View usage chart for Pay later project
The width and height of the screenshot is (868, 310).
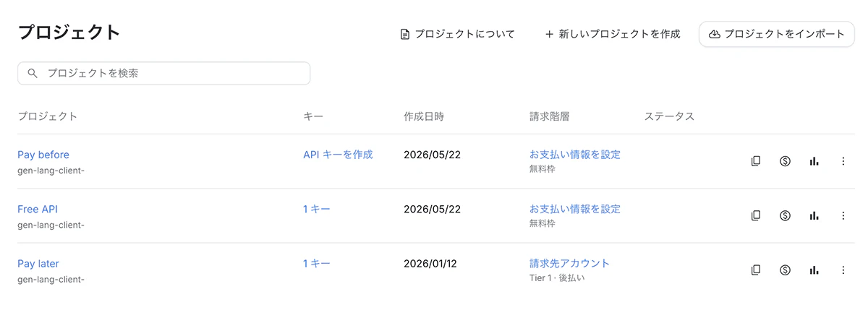tap(814, 270)
